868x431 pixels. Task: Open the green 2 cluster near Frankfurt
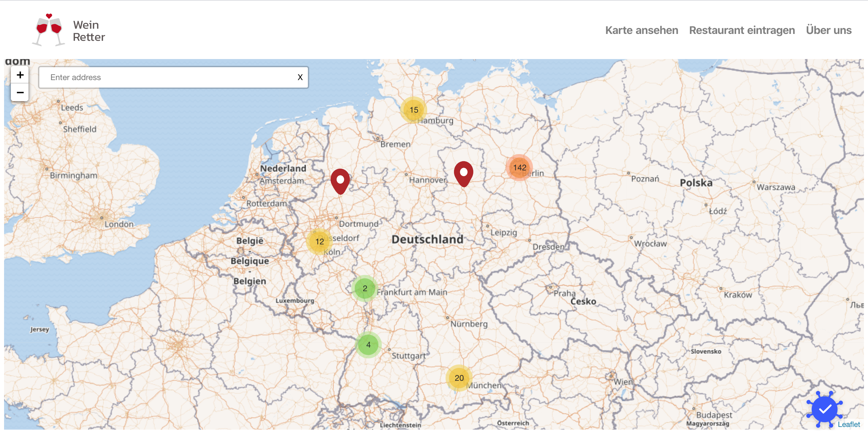364,288
